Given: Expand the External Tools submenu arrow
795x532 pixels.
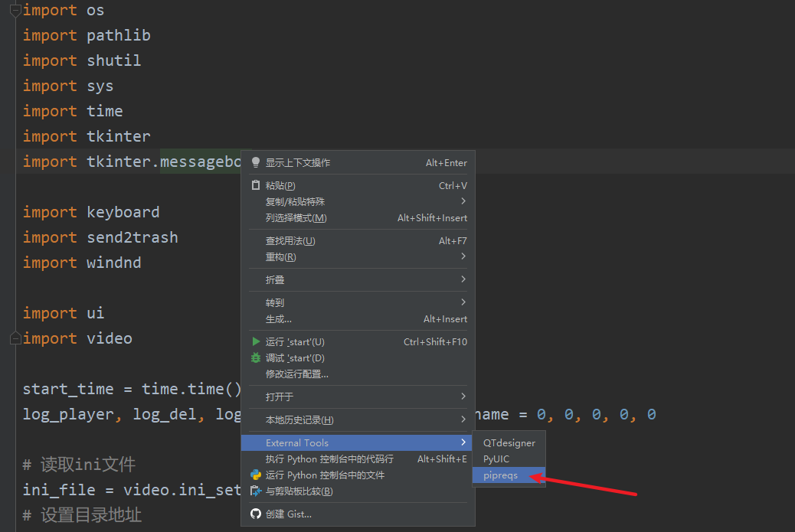Looking at the screenshot, I should [463, 442].
